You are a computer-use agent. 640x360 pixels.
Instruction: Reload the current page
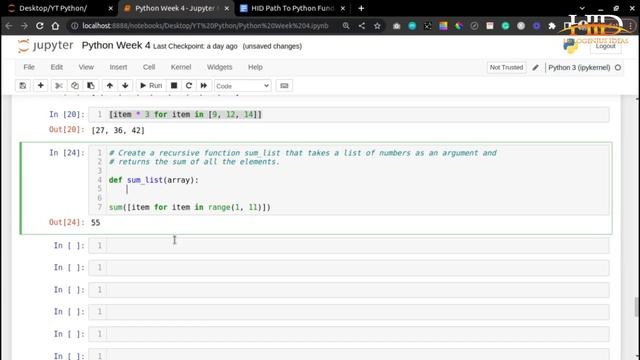click(40, 26)
